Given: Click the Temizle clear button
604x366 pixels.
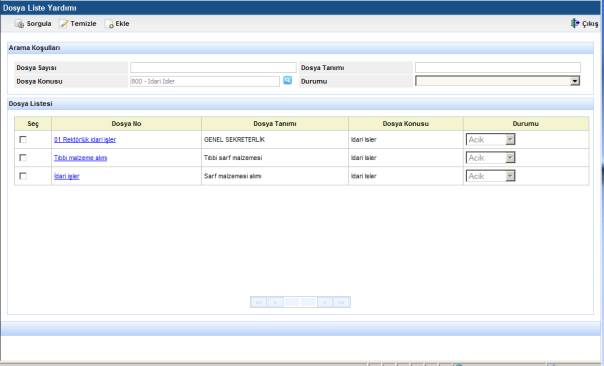Looking at the screenshot, I should point(78,24).
